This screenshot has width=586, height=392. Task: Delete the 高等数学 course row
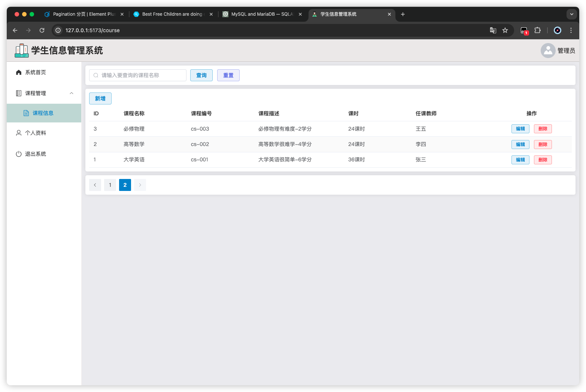[543, 145]
